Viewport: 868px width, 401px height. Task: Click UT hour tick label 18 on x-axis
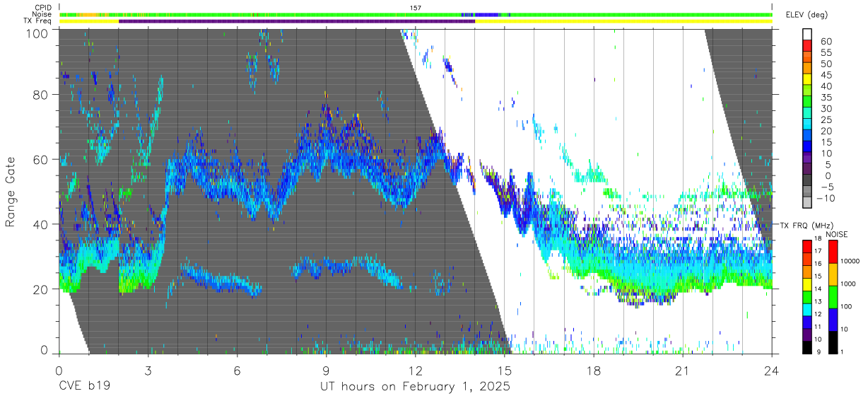tap(594, 371)
